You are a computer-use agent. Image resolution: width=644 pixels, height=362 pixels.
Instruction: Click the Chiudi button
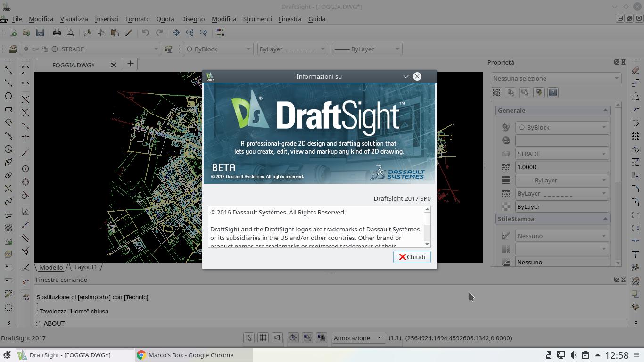click(412, 257)
